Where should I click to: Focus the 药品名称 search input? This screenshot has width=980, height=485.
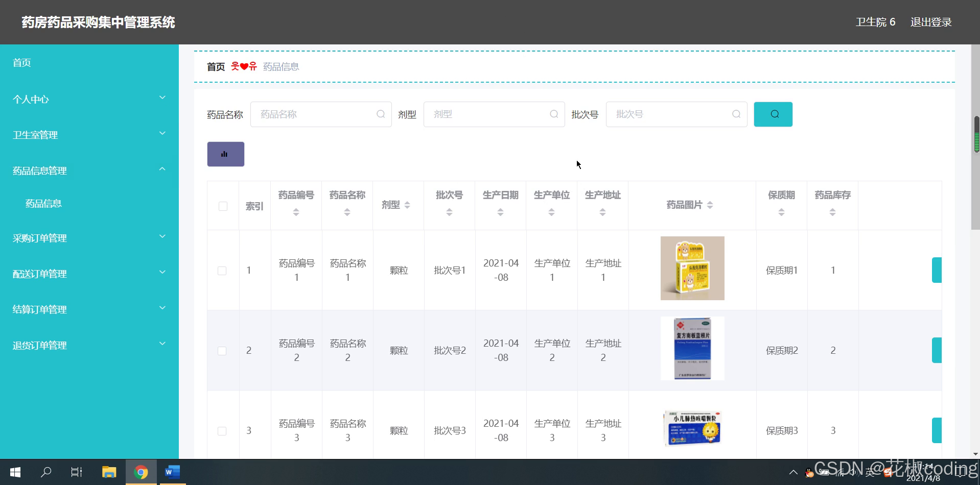pos(321,114)
